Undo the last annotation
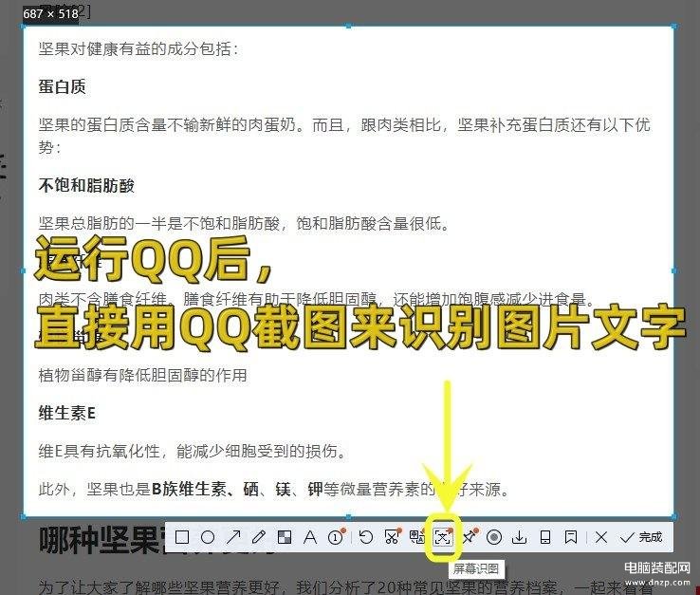 (366, 537)
